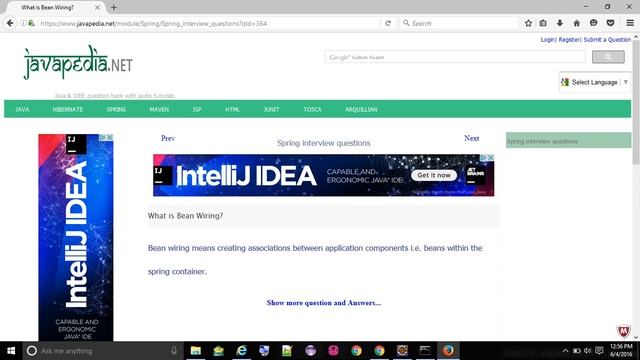Reload the page with the refresh icon
640x360 pixels.
388,23
